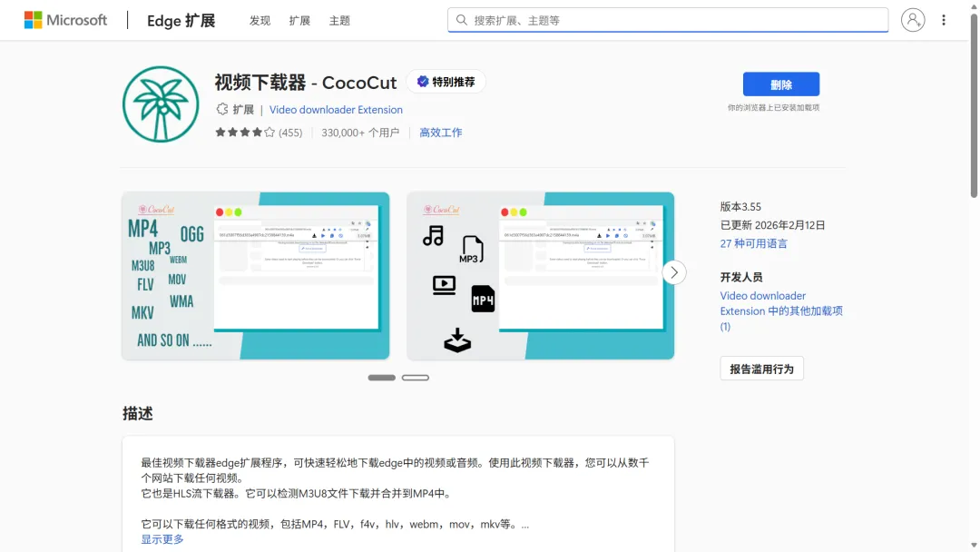Open the Edge 扩展 home title
980x552 pixels.
[181, 21]
